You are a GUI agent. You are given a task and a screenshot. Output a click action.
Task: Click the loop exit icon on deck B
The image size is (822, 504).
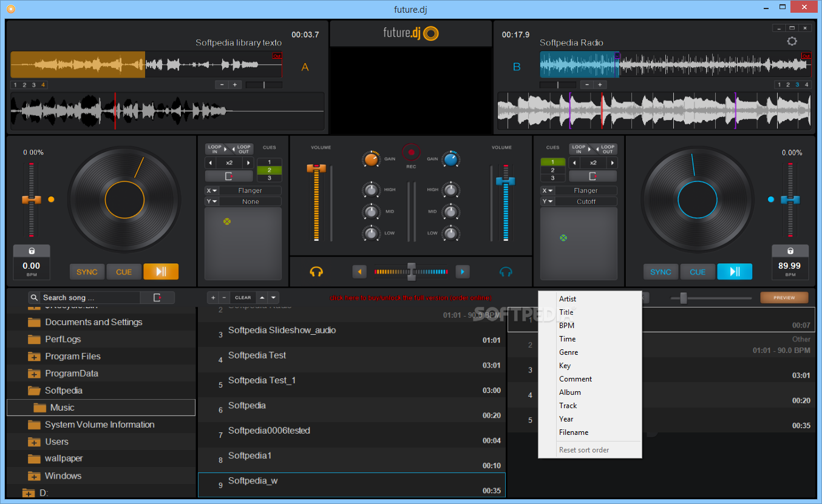(x=593, y=176)
